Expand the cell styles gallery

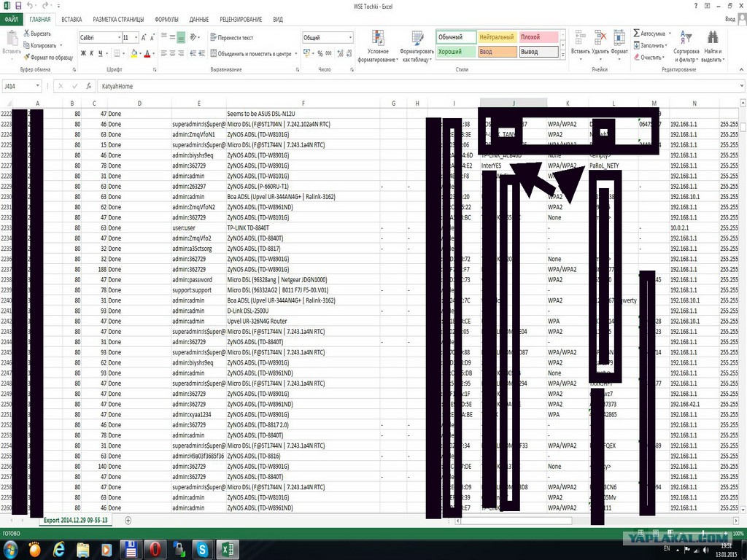(563, 55)
